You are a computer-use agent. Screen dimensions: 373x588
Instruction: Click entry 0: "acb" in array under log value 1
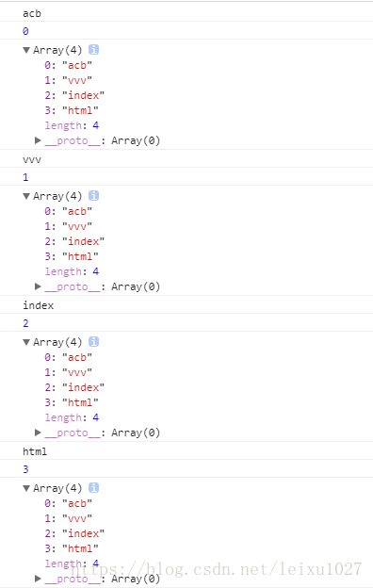pos(68,211)
